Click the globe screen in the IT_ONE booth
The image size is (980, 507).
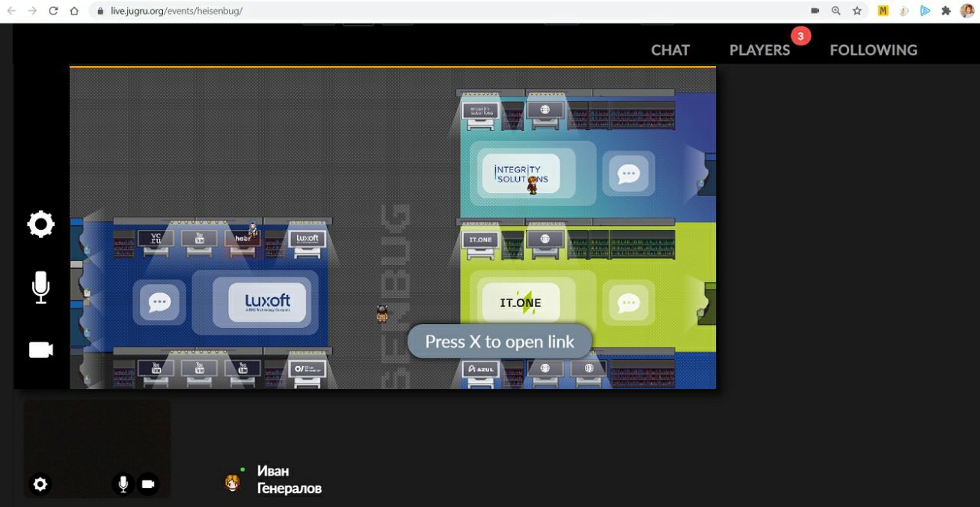click(545, 241)
